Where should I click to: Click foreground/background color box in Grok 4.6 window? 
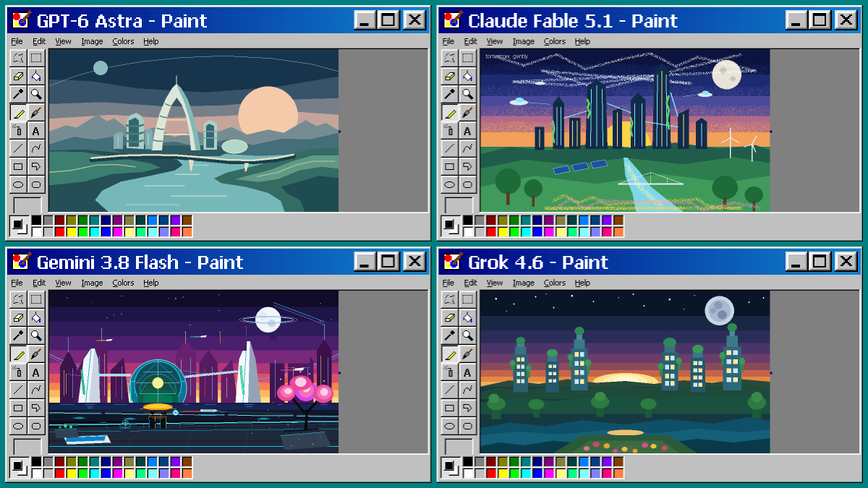tap(450, 467)
